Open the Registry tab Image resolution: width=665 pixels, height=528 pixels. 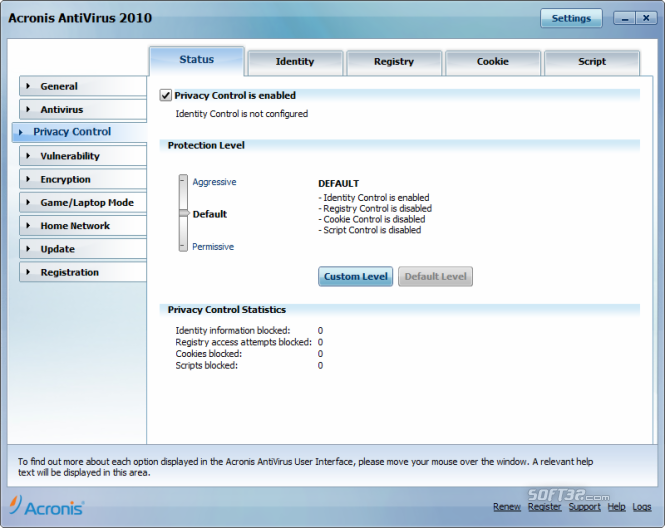(394, 62)
